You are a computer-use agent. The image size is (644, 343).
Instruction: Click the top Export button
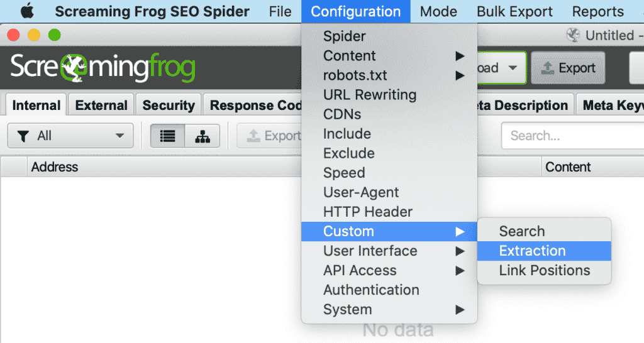pyautogui.click(x=568, y=68)
